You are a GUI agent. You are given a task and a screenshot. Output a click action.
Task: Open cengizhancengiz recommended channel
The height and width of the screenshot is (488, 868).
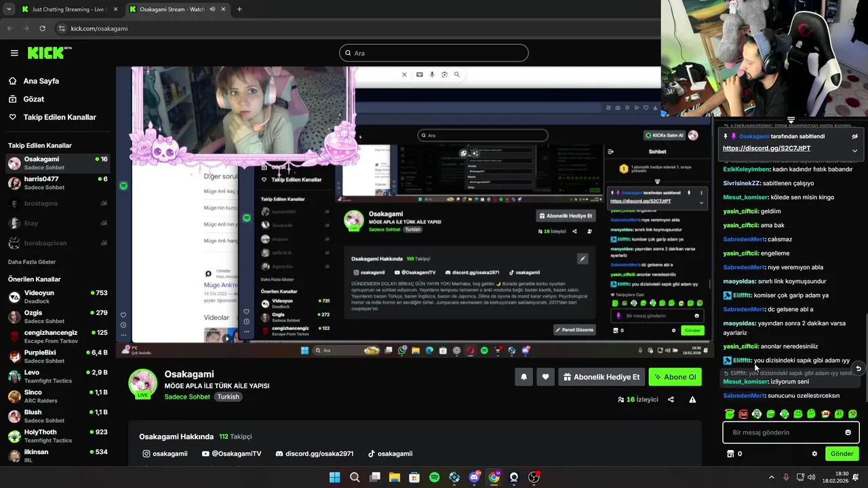[58, 336]
